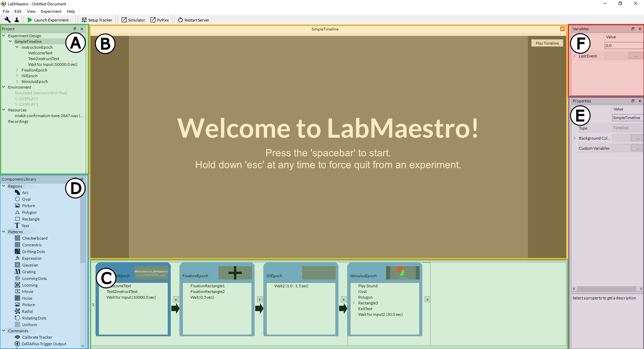This screenshot has width=644, height=349.
Task: Pick the Grating pattern icon
Action: tap(17, 272)
